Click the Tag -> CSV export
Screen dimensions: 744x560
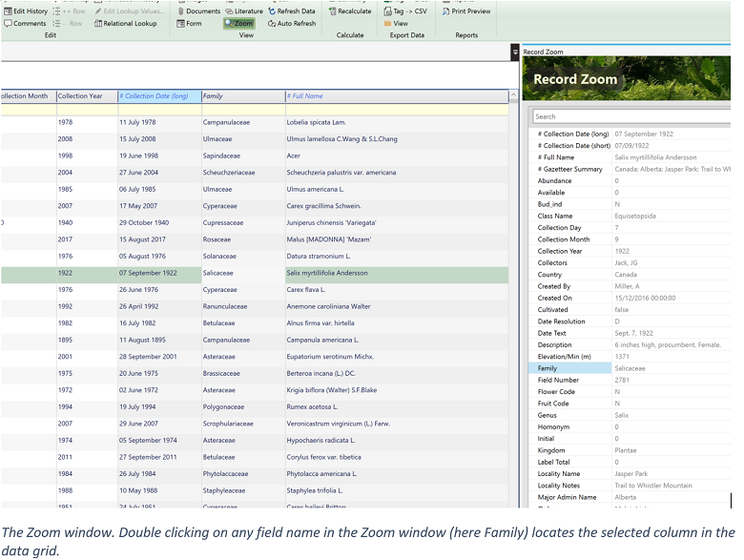coord(405,10)
